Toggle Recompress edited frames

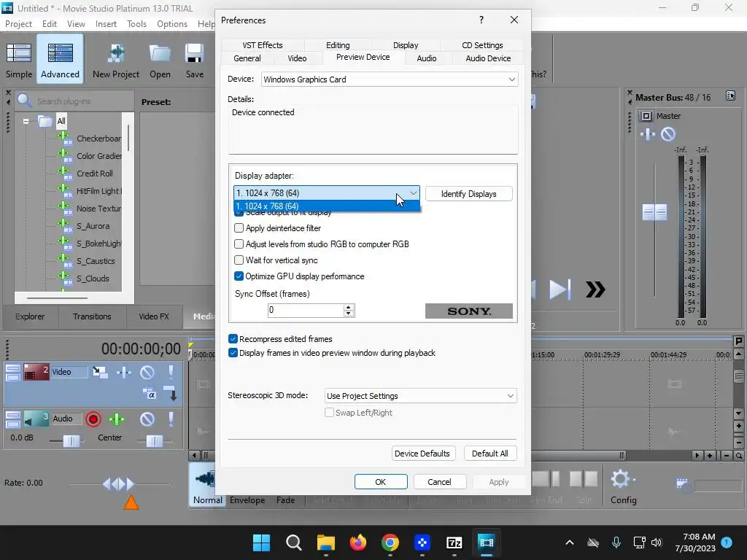click(x=233, y=339)
